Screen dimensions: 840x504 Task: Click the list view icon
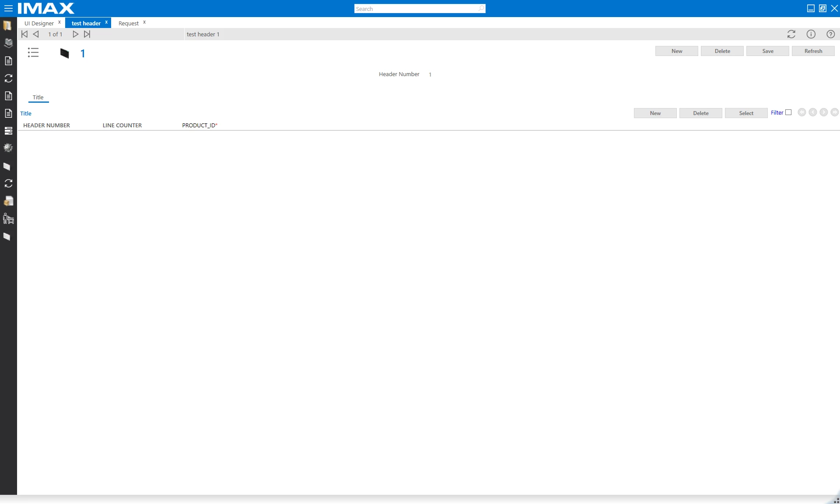[33, 52]
